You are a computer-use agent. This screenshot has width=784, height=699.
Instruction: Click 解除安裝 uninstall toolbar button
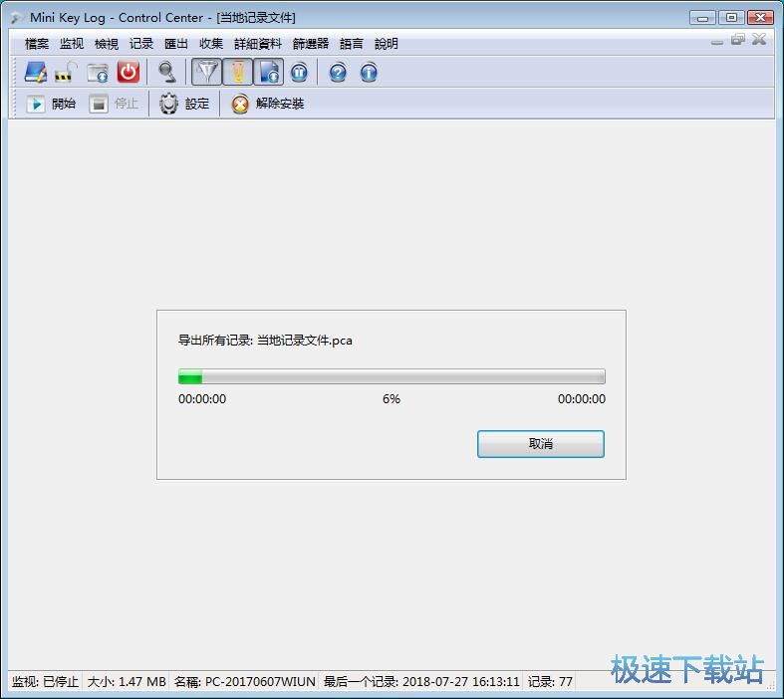pyautogui.click(x=267, y=104)
